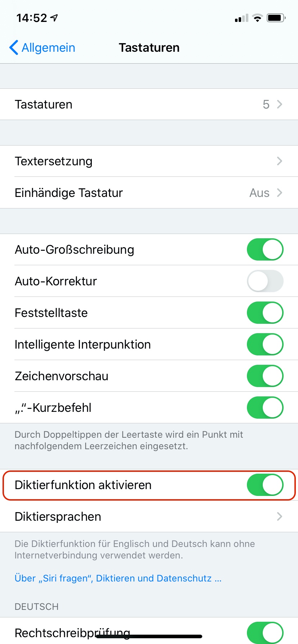Switch off the „.“-Kurzbefehl toggle
The height and width of the screenshot is (644, 298).
pyautogui.click(x=265, y=408)
